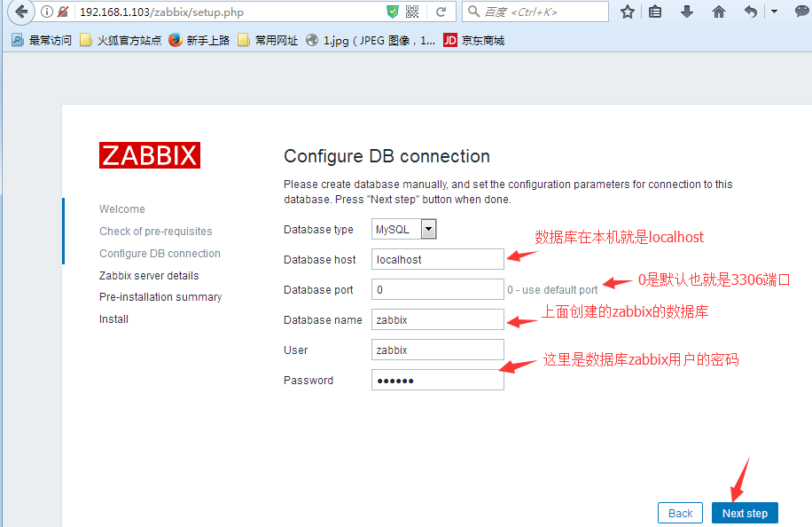
Task: Click the QR code icon in address bar
Action: point(413,12)
